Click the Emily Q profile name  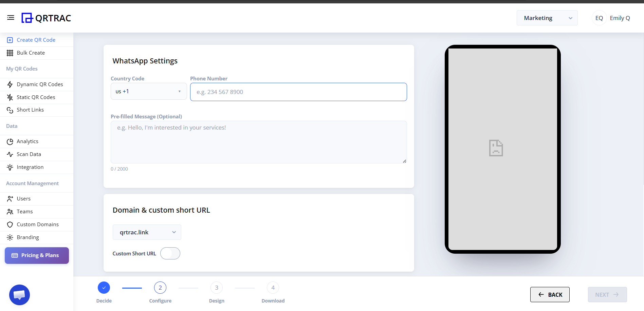[620, 18]
